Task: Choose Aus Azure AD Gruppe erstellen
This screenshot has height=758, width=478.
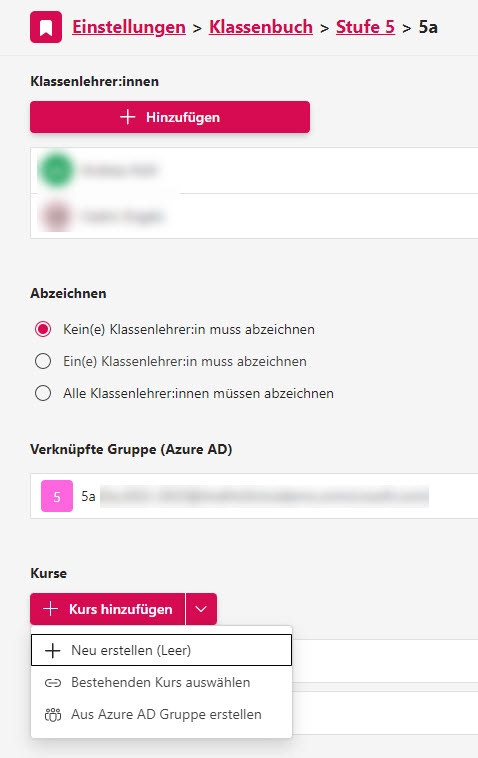Action: 161,714
